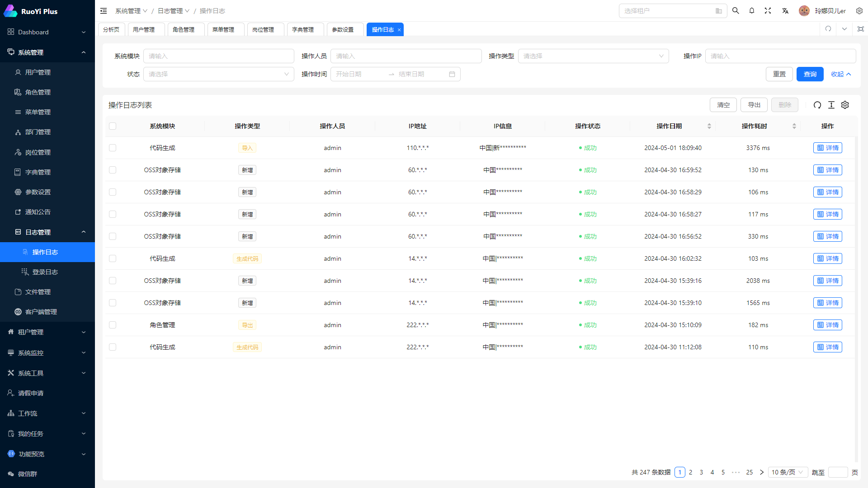Close the 操作日志 tab
This screenshot has height=488, width=868.
coord(399,30)
